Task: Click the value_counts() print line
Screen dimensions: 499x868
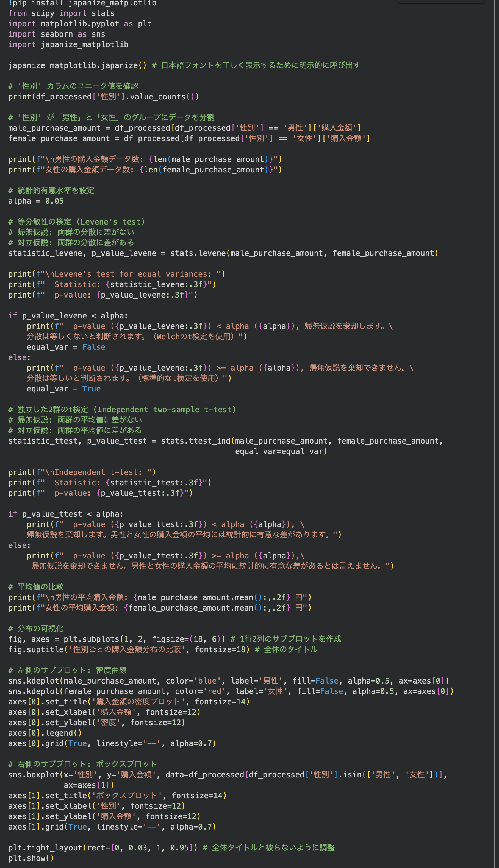Action: coord(104,97)
